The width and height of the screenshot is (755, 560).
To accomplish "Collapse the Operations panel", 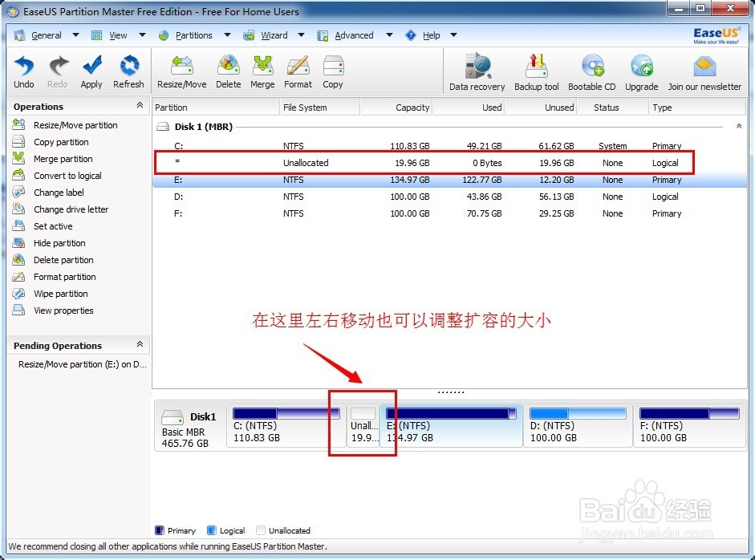I will point(140,105).
